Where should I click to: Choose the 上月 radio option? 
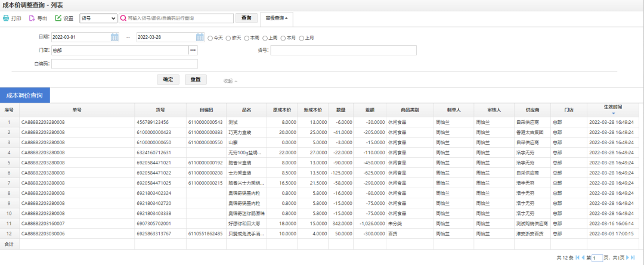pos(301,38)
